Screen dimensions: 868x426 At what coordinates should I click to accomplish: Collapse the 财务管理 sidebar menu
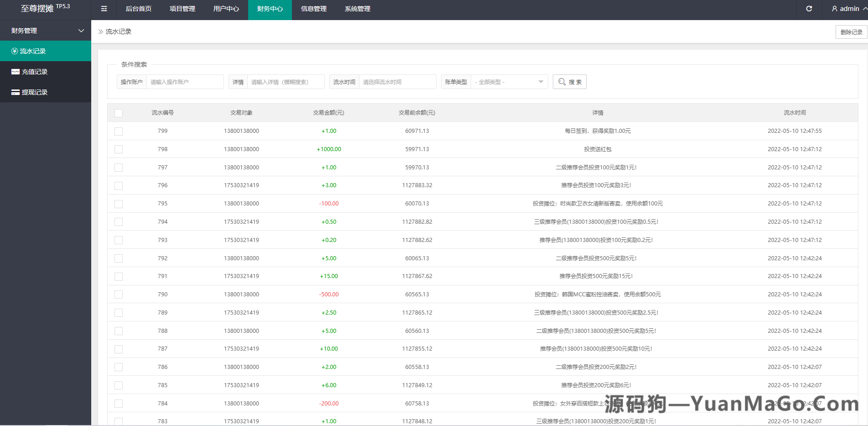point(81,31)
